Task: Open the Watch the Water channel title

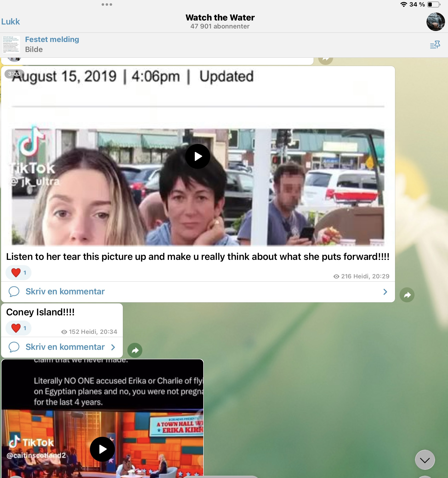Action: tap(220, 18)
